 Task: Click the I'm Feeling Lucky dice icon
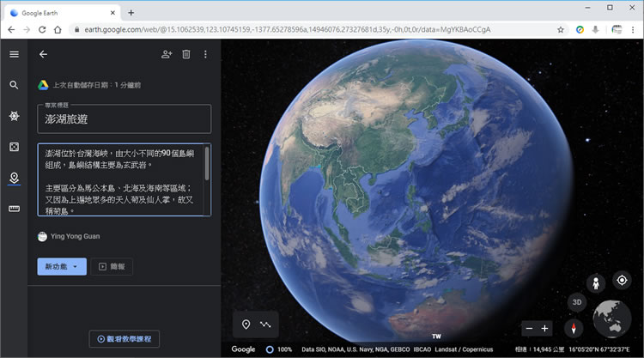click(14, 147)
